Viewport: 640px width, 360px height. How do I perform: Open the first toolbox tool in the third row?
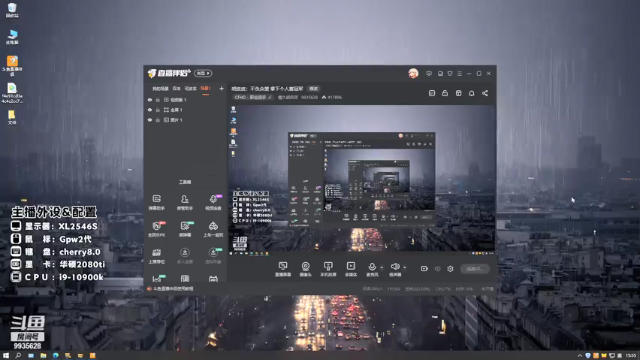pos(156,256)
